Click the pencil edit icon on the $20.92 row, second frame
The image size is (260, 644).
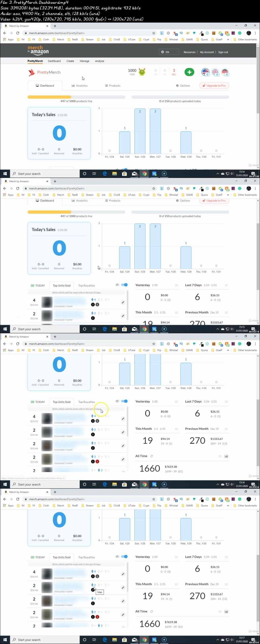coord(123,302)
